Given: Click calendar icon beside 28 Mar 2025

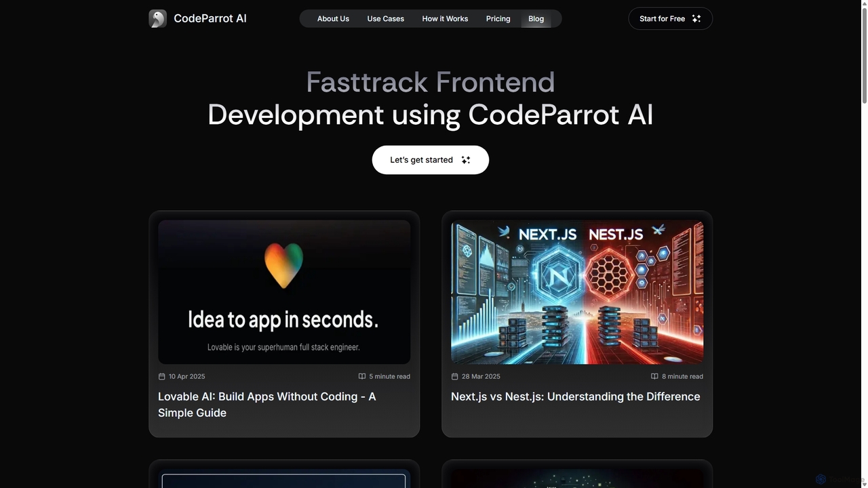Looking at the screenshot, I should [455, 376].
